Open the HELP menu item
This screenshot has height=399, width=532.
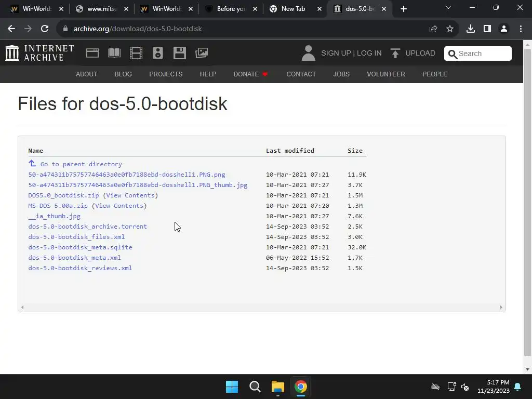tap(208, 74)
